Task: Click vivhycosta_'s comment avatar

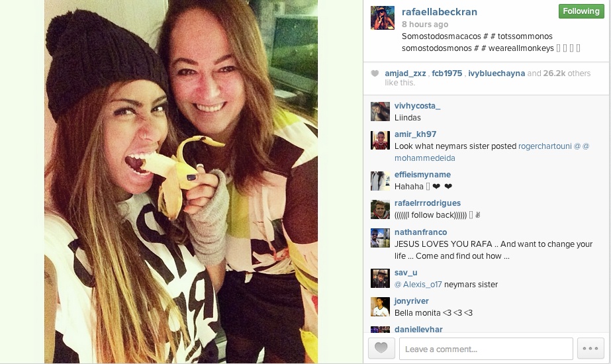Action: point(380,112)
